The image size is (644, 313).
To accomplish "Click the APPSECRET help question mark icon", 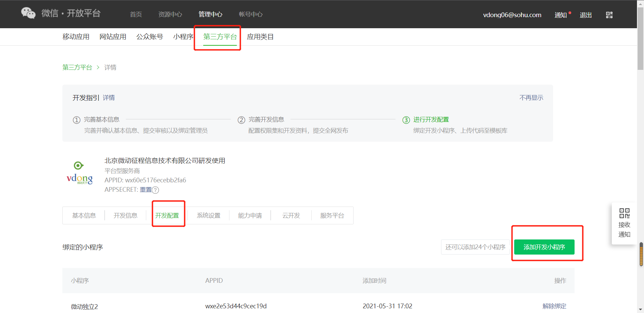I will click(x=155, y=190).
